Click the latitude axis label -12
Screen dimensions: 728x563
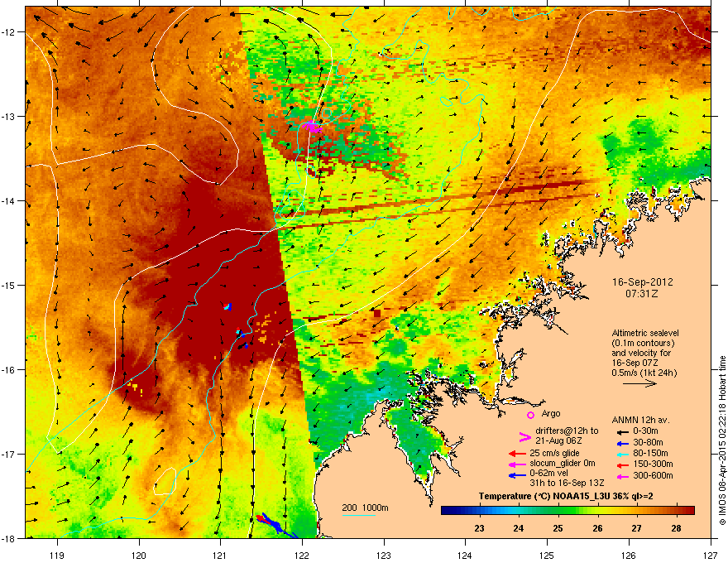pos(9,32)
